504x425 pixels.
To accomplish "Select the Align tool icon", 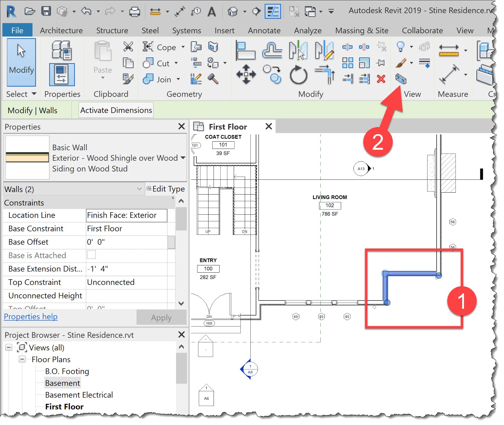I will tap(245, 50).
